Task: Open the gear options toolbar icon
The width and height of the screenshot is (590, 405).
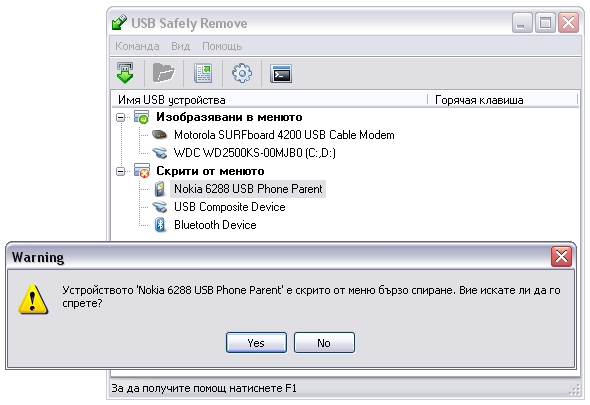Action: point(242,73)
